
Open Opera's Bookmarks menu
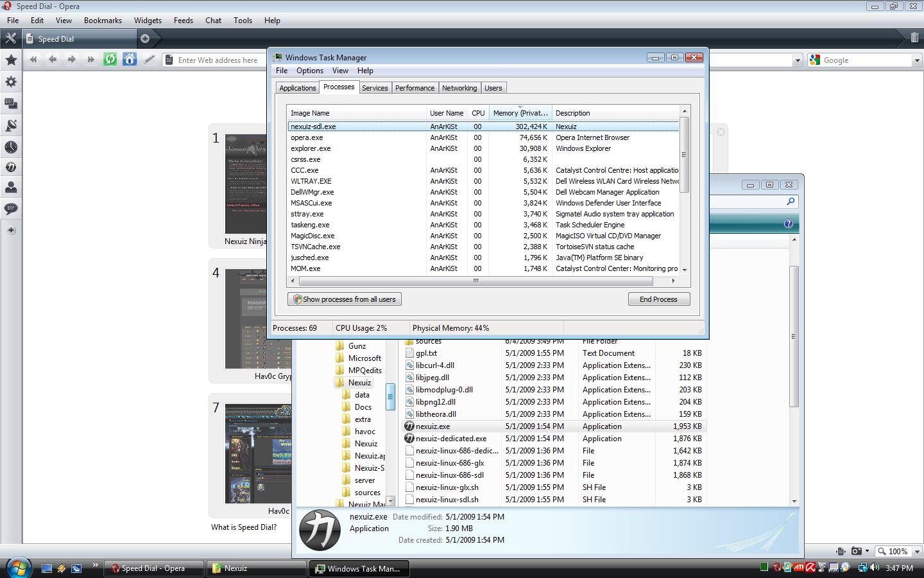click(x=103, y=21)
